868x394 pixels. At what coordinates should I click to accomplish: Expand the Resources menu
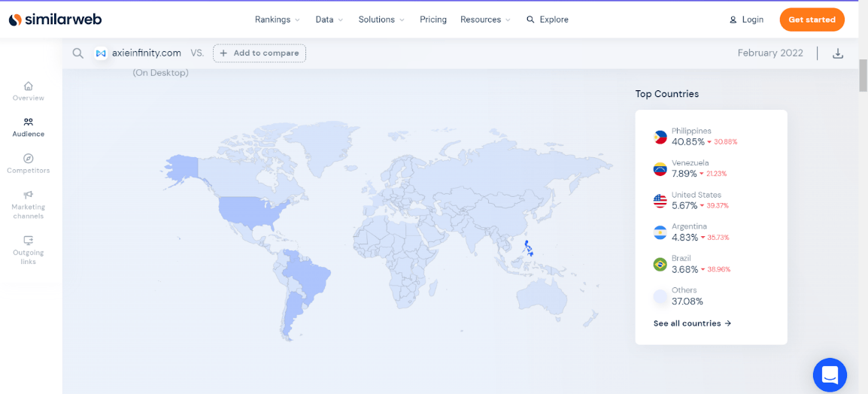485,20
